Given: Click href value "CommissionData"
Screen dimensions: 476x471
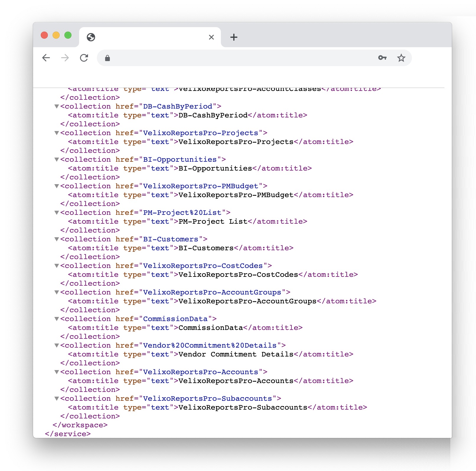Looking at the screenshot, I should point(175,319).
